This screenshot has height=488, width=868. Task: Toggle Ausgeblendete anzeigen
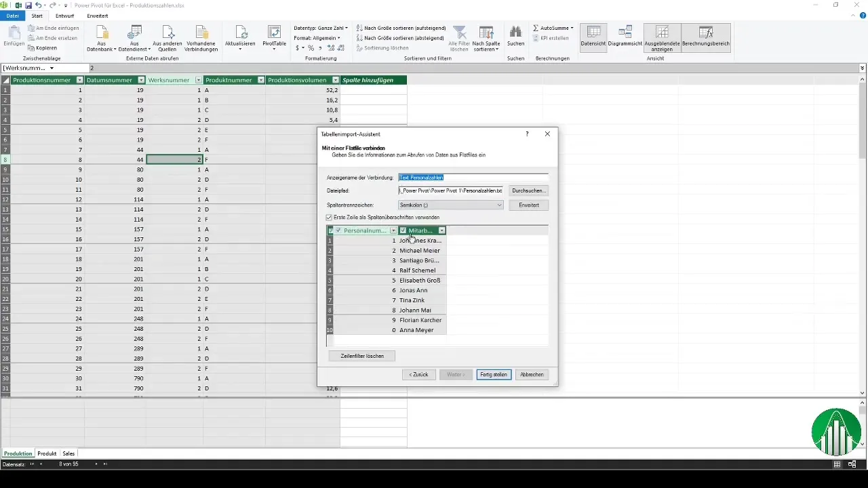pos(662,37)
